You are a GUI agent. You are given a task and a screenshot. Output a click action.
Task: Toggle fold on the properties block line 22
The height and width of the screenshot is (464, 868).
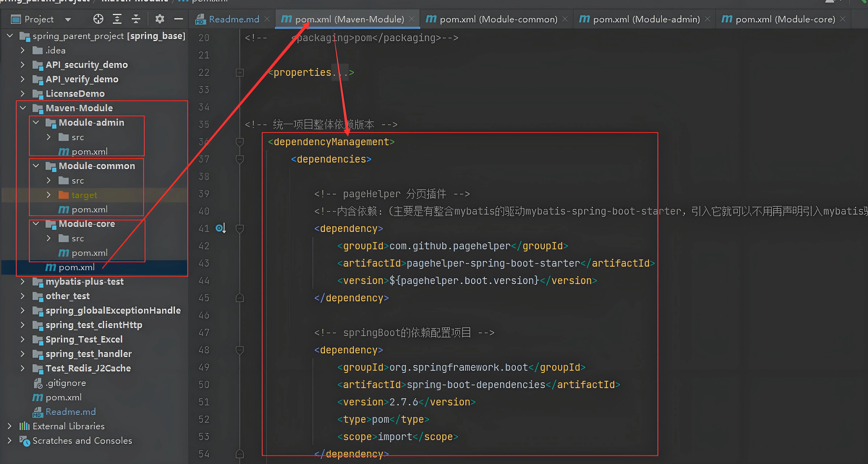coord(240,72)
